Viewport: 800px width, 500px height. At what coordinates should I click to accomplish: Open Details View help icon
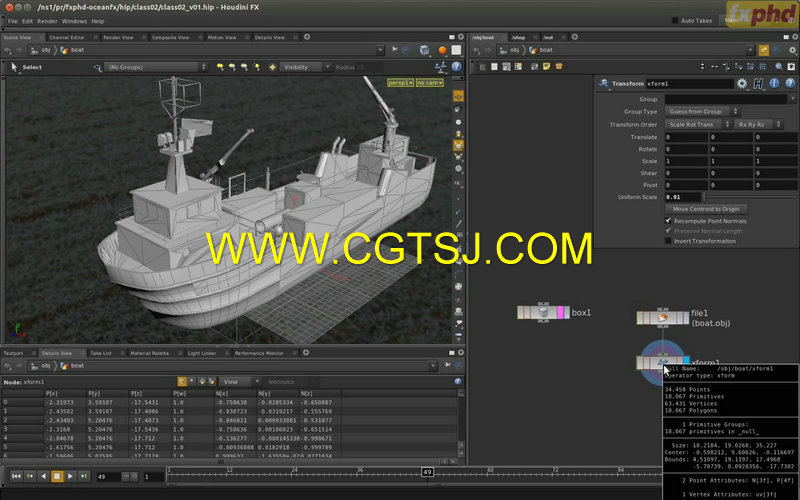(x=458, y=382)
